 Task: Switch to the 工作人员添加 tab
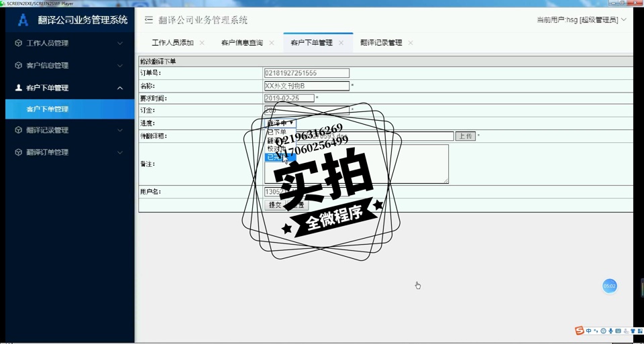[172, 43]
